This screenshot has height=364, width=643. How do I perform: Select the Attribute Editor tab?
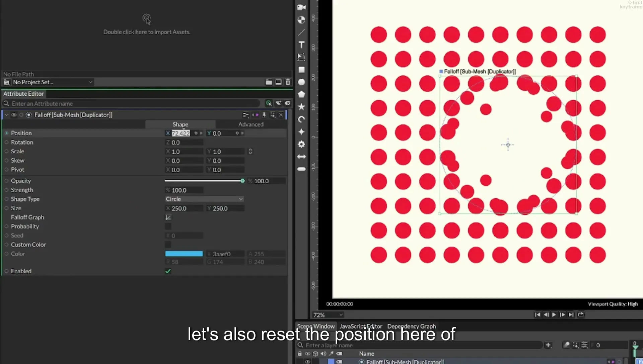point(23,94)
